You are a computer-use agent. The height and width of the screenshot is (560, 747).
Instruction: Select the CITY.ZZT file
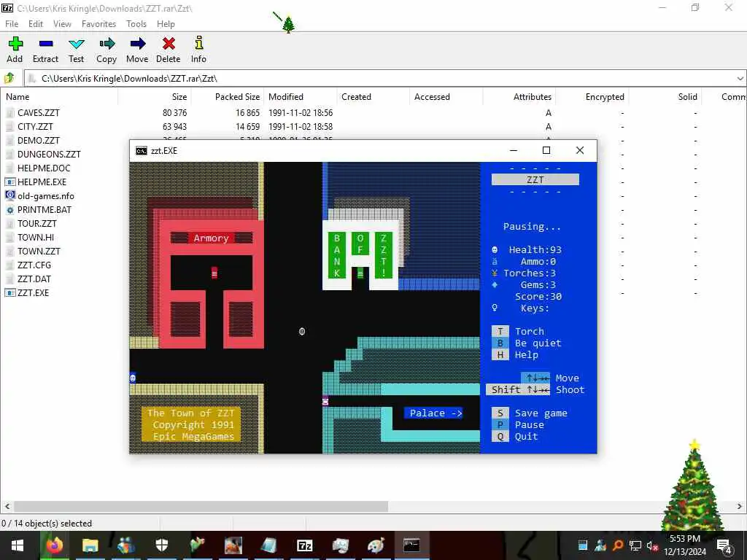tap(35, 127)
